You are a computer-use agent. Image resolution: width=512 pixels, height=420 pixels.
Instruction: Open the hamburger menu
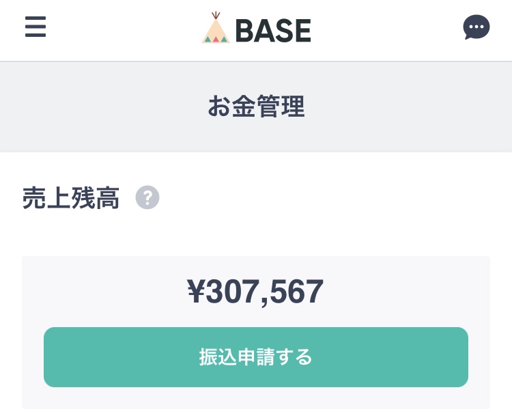(x=35, y=27)
